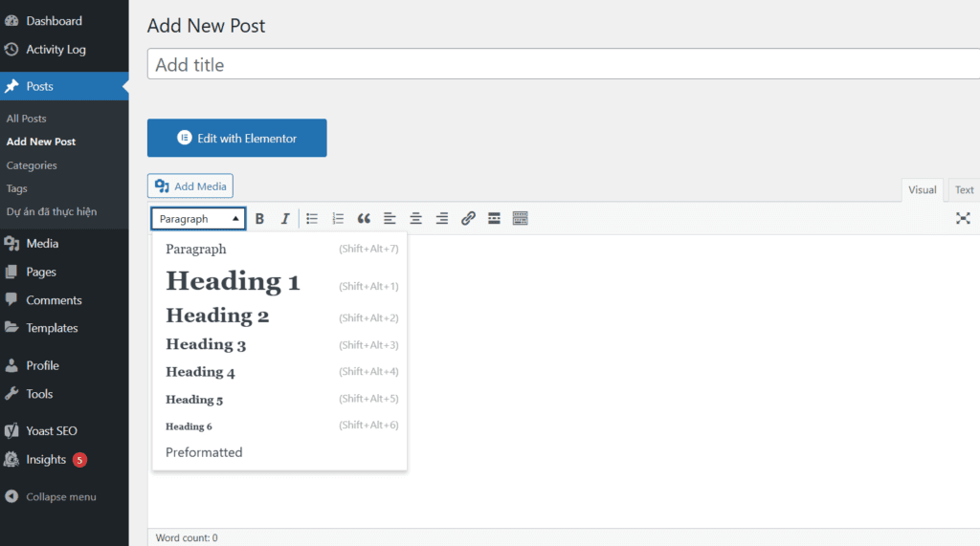Switch to the Visual editor tab
The width and height of the screenshot is (980, 546).
pos(922,190)
